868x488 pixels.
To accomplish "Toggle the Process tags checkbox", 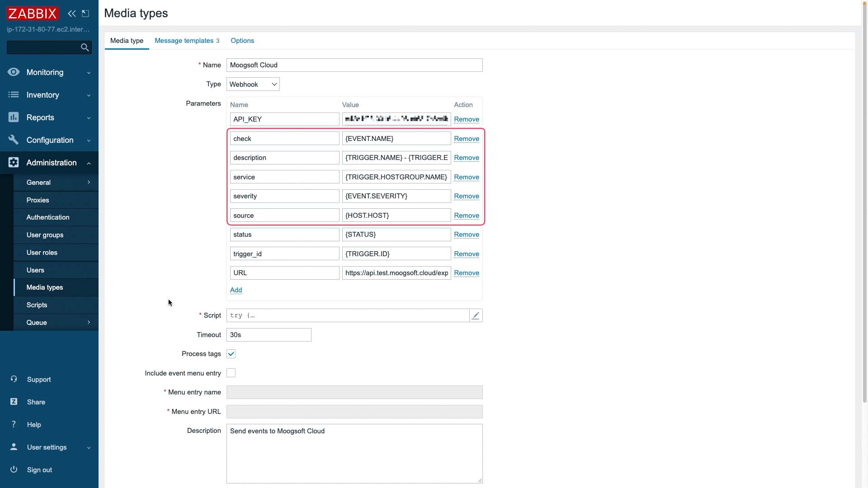I will [231, 353].
